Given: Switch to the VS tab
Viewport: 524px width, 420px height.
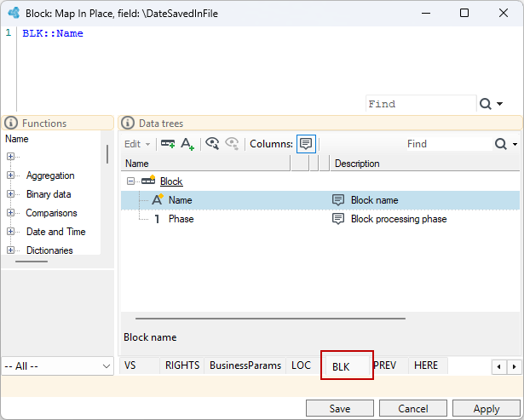Looking at the screenshot, I should click(x=140, y=365).
